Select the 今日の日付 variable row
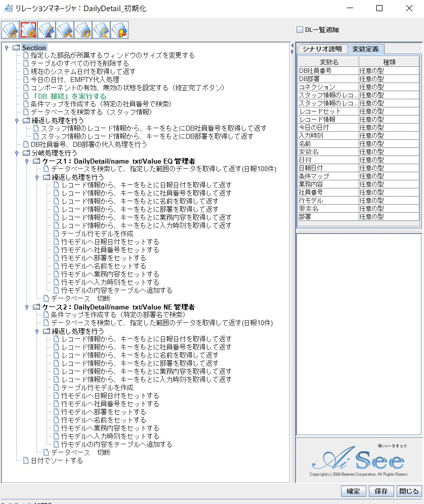The image size is (424, 504). 359,127
